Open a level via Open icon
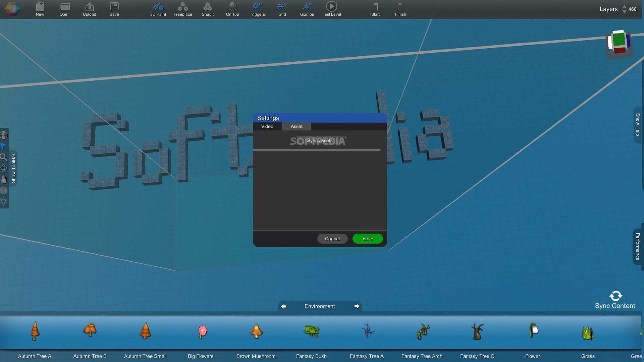Image resolution: width=644 pixels, height=362 pixels. (65, 9)
